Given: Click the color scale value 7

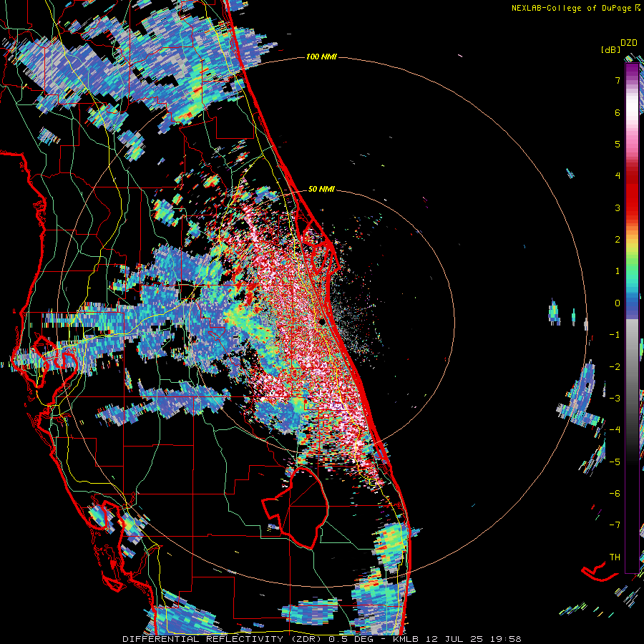Looking at the screenshot, I should tap(618, 80).
